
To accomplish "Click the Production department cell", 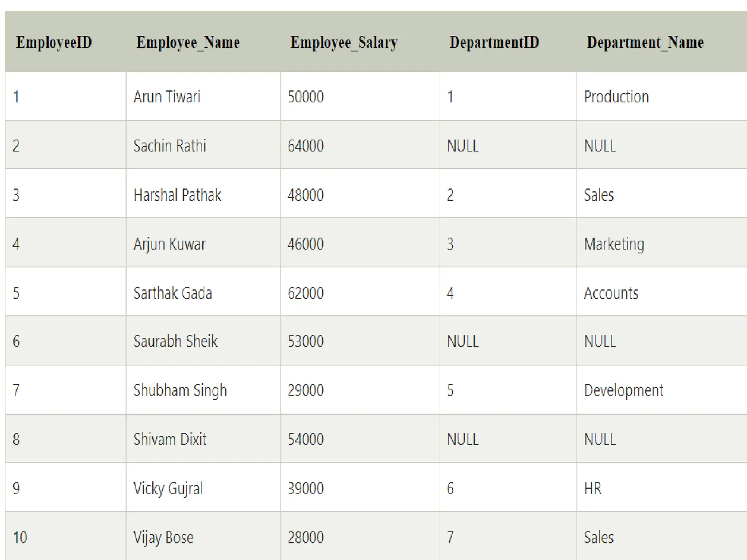I will [616, 97].
